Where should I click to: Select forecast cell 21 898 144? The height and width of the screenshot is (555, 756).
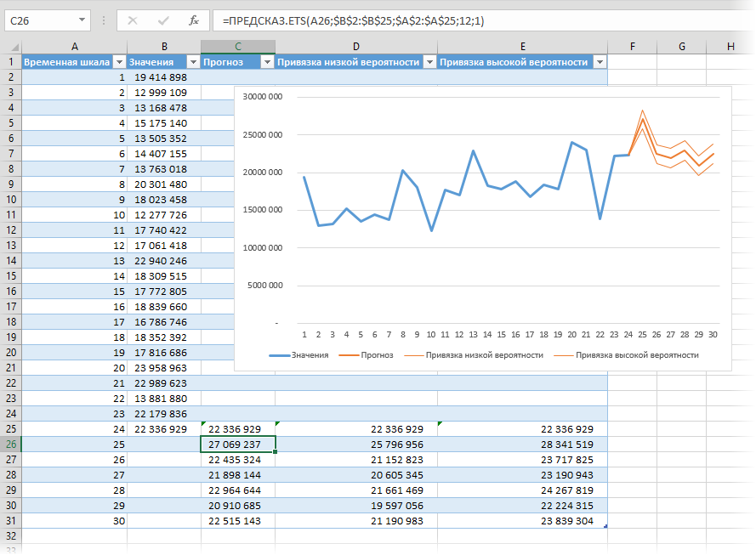238,475
